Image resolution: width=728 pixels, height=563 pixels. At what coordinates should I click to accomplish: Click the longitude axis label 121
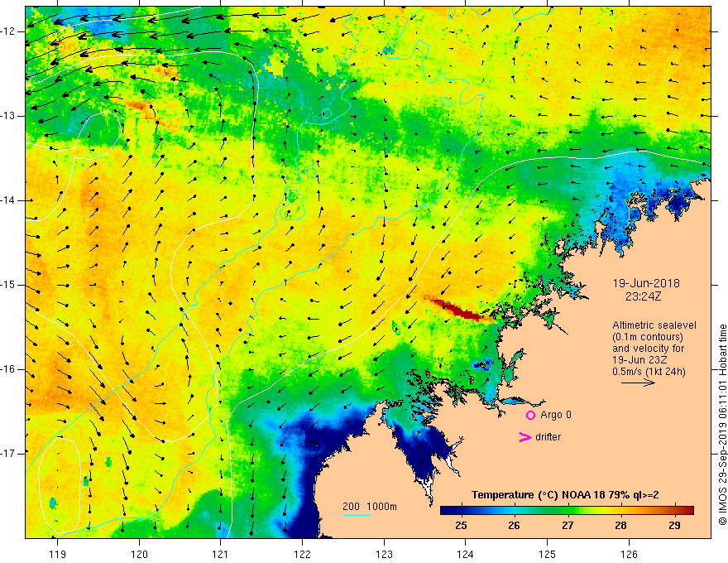(x=220, y=554)
